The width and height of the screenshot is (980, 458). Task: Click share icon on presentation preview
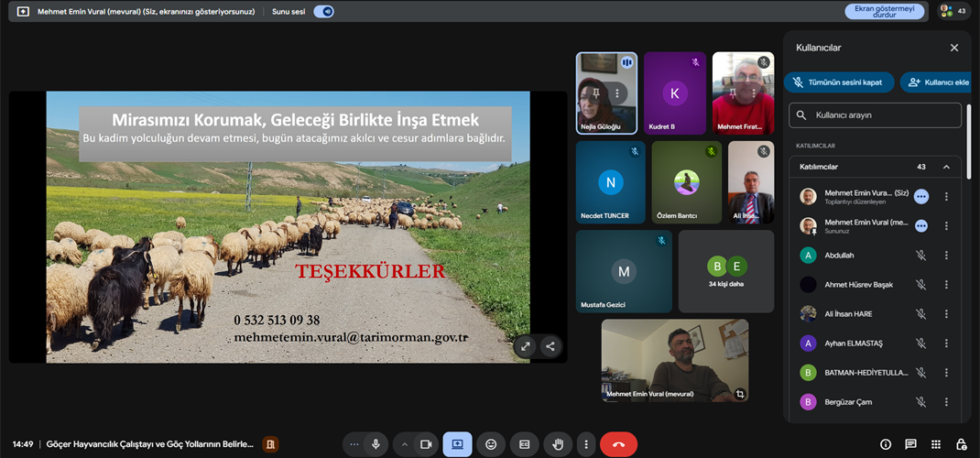pos(550,346)
